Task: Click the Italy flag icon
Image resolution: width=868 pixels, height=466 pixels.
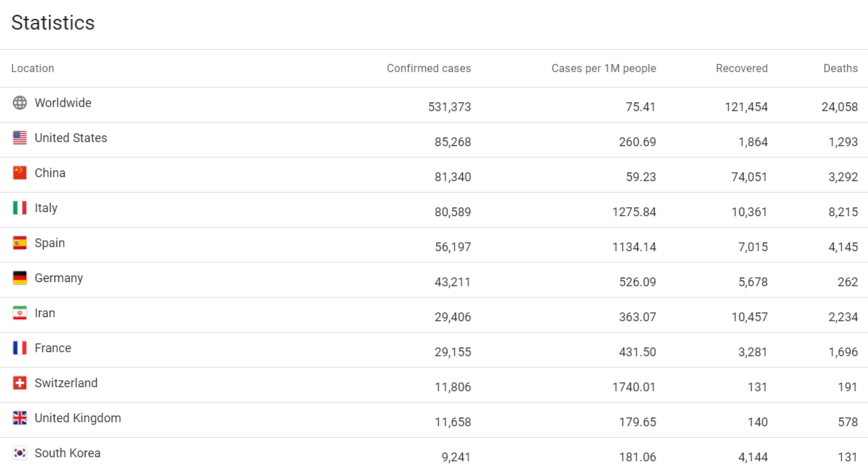Action: pyautogui.click(x=20, y=208)
